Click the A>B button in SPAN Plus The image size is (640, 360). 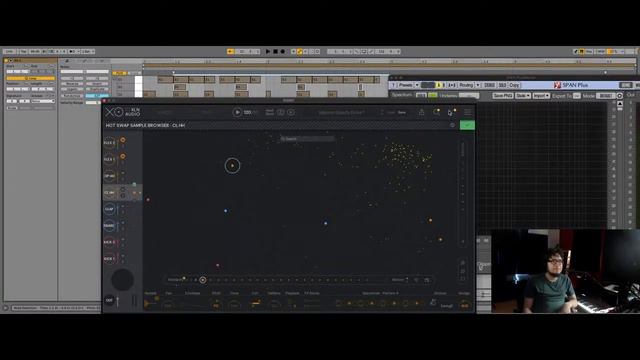pos(452,85)
